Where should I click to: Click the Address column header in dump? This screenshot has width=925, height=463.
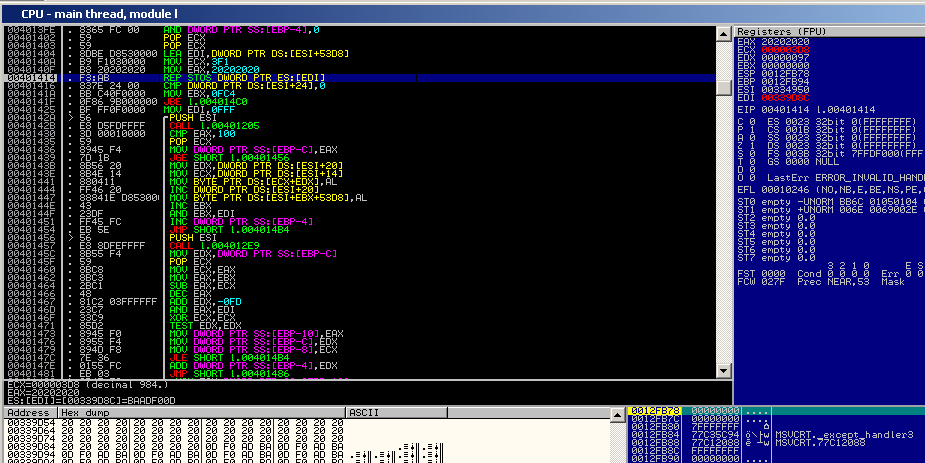(x=30, y=412)
